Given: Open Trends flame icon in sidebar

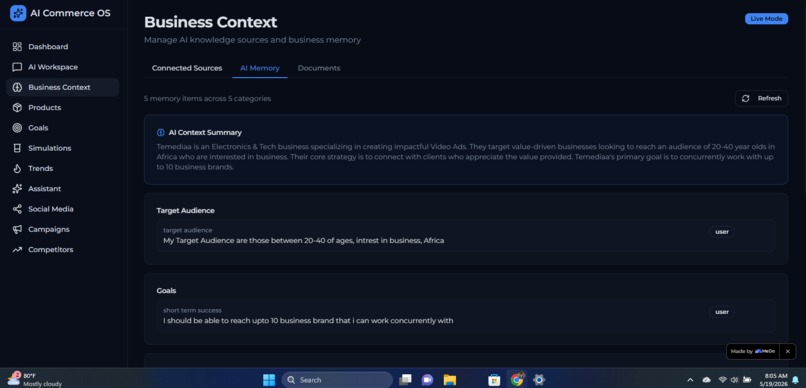Looking at the screenshot, I should tap(17, 169).
